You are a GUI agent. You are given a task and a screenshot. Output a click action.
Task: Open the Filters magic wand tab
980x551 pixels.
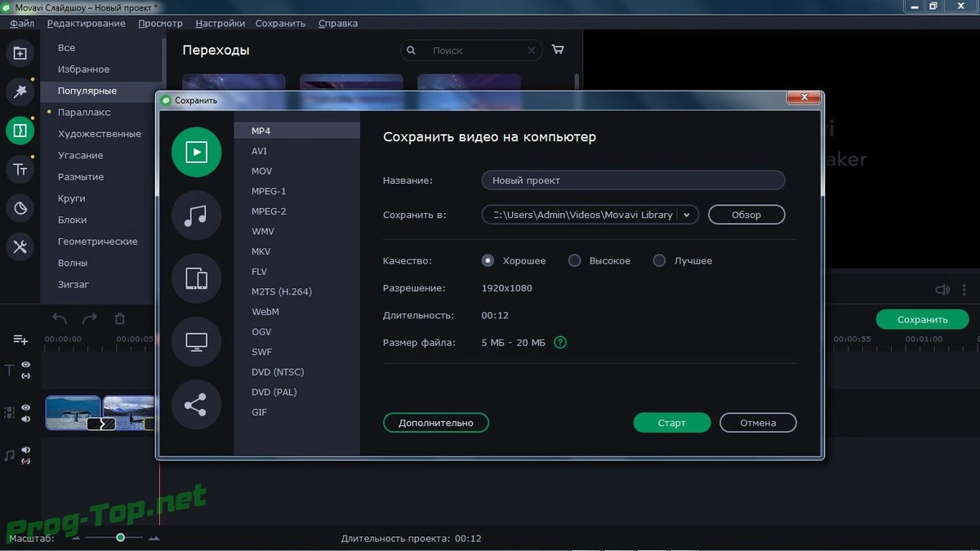click(20, 91)
